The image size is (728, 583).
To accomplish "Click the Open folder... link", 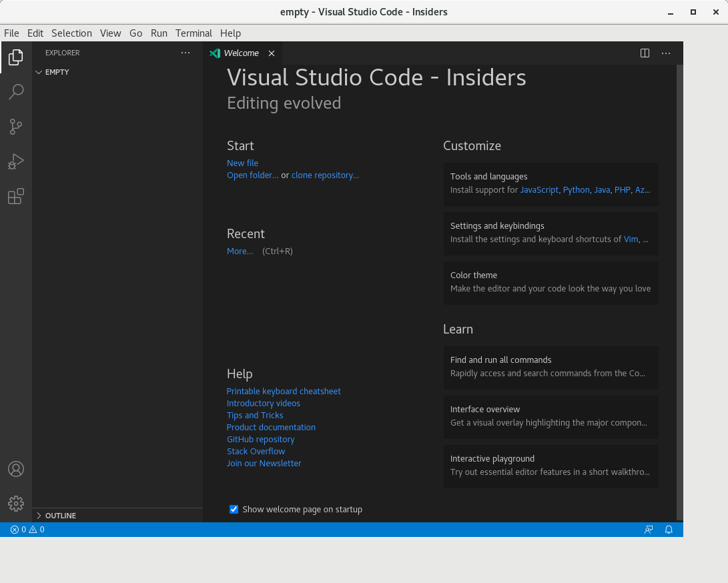I will (x=253, y=175).
